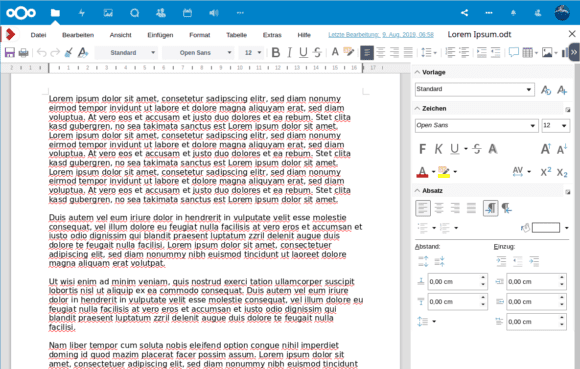This screenshot has width=580, height=369.
Task: Open the Talk search-bubble icon
Action: click(135, 13)
